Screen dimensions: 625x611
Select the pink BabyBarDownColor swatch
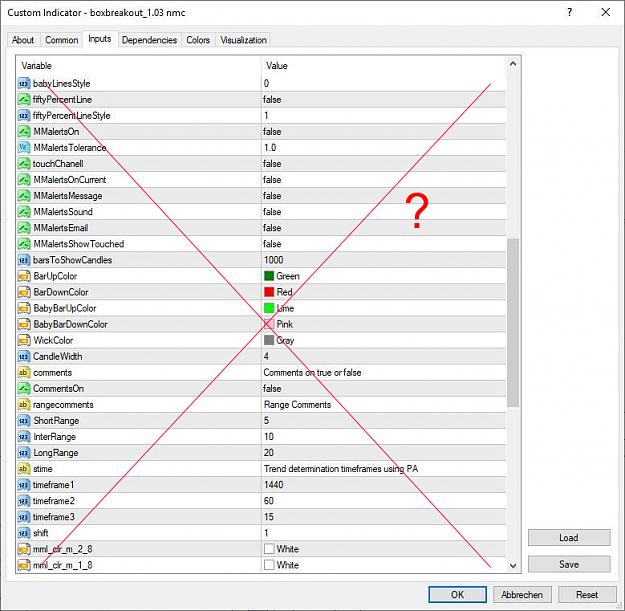coord(269,324)
